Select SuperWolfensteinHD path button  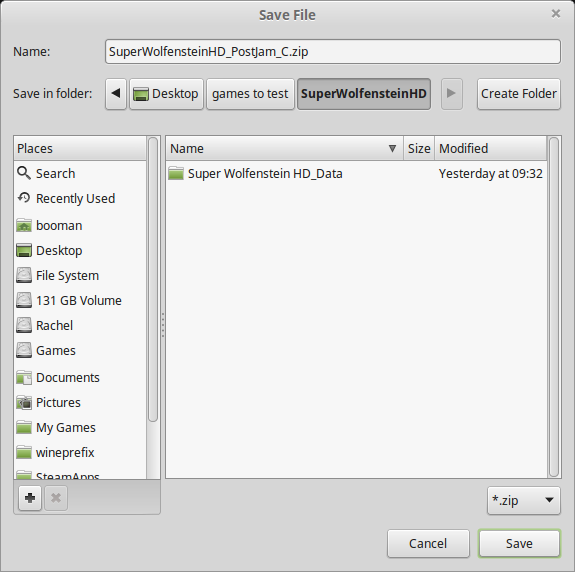364,94
